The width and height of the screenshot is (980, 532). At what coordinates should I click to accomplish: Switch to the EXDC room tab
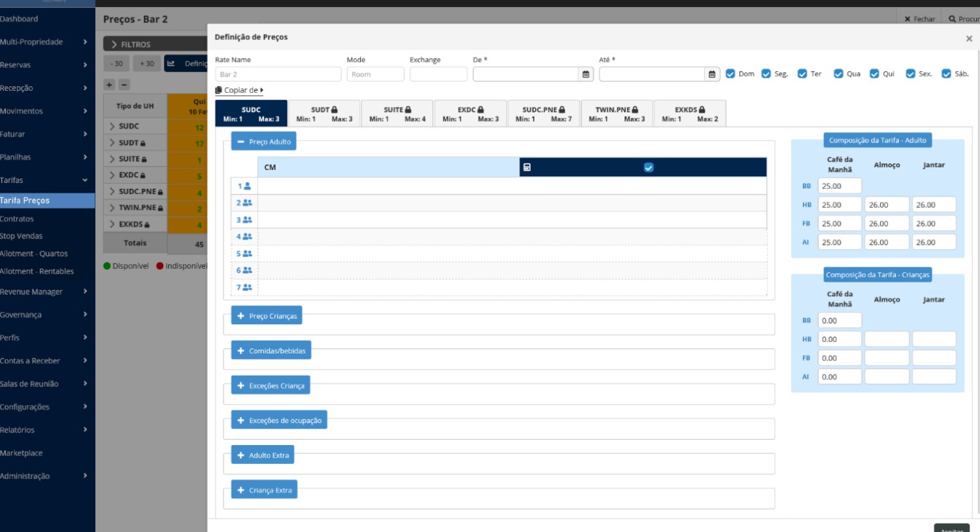point(470,114)
